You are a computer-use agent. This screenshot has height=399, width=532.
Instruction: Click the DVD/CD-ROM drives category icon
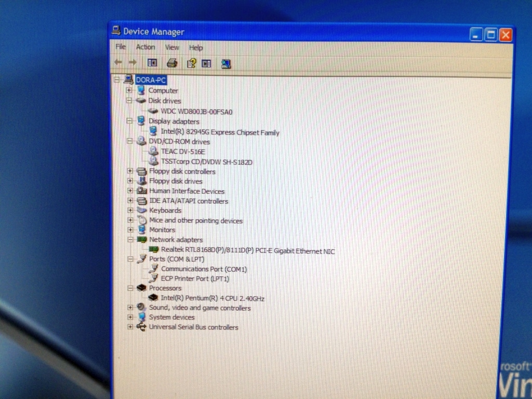tap(141, 141)
